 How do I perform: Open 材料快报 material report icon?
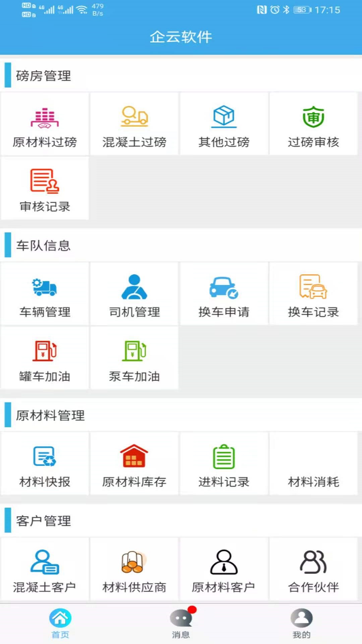45,457
